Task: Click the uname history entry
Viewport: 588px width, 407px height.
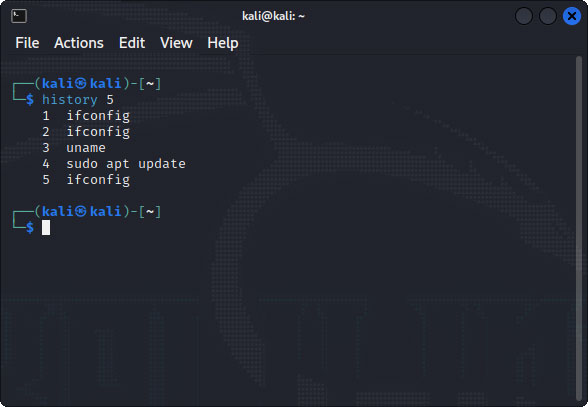Action: (74, 148)
